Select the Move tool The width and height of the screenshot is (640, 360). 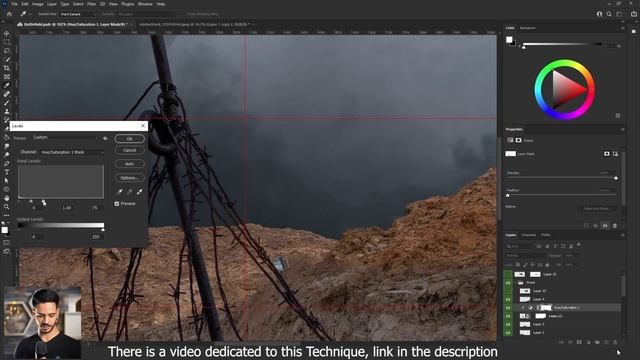tap(7, 33)
